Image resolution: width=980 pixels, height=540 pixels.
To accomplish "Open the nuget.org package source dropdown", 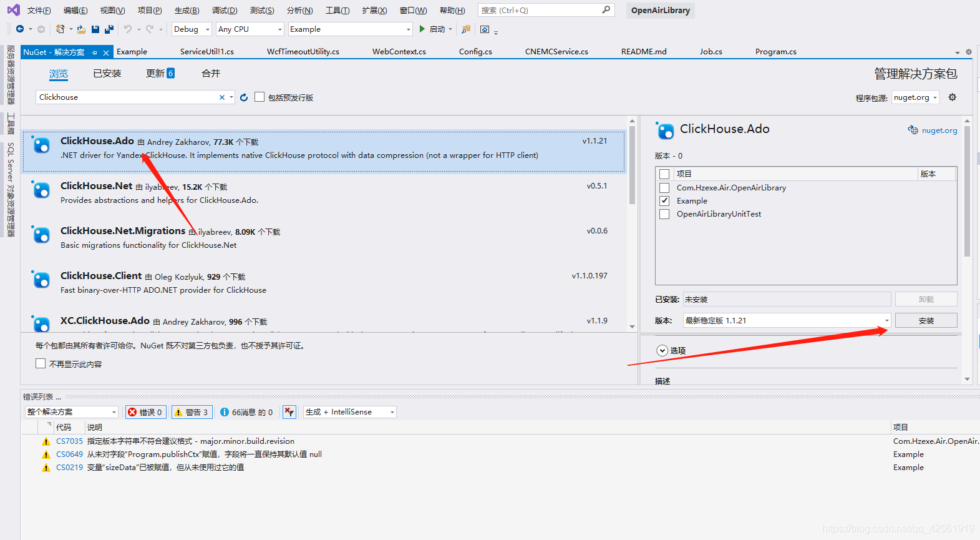I will pyautogui.click(x=916, y=97).
